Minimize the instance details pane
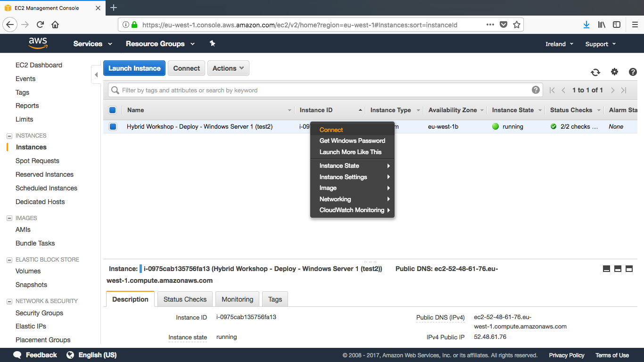The width and height of the screenshot is (644, 362). click(x=606, y=269)
